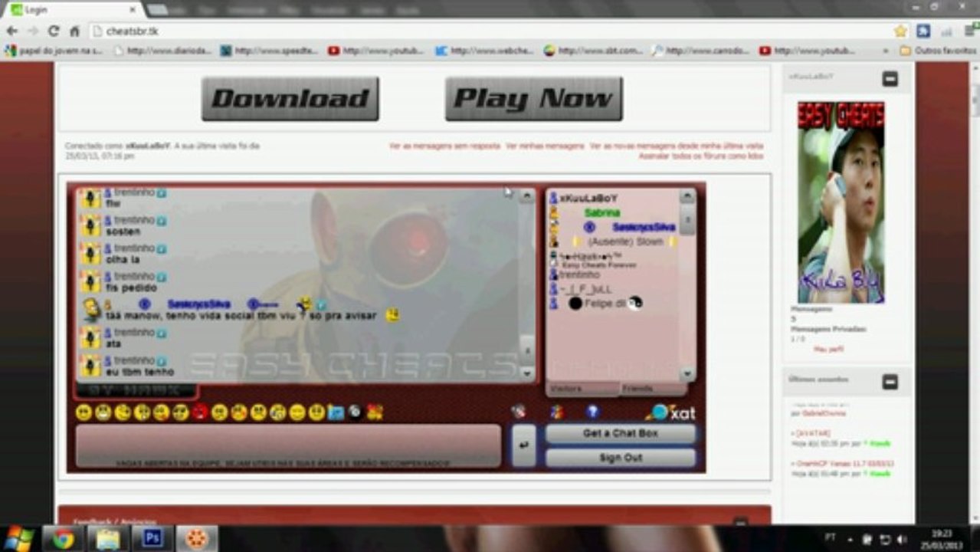Open xat help with the blue question mark

click(x=592, y=412)
